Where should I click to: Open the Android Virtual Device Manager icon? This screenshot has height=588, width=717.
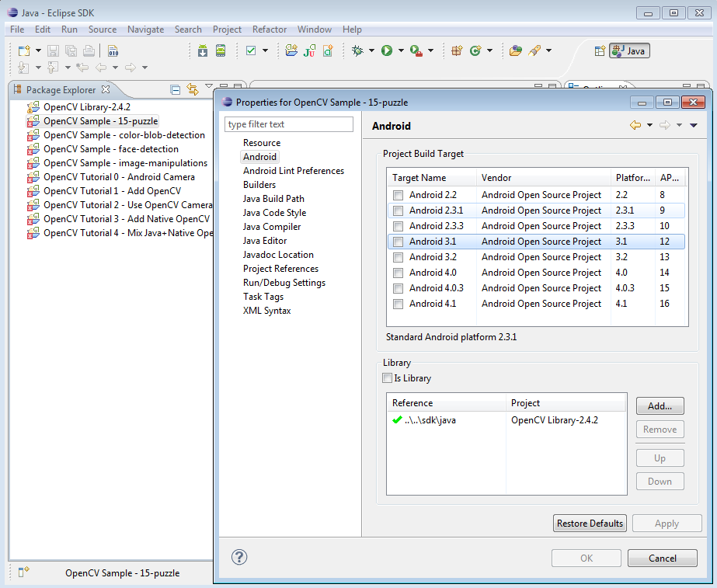point(221,50)
